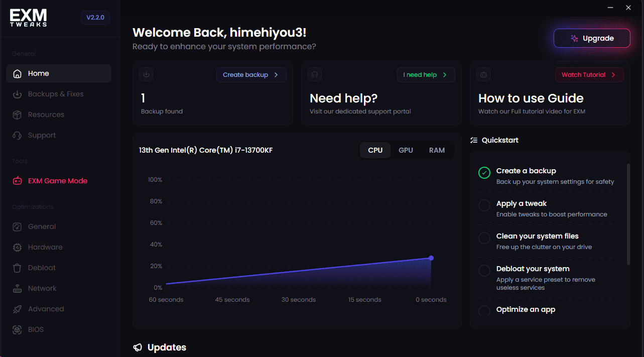Open Hardware optimizations
Image resolution: width=644 pixels, height=357 pixels.
59,247
